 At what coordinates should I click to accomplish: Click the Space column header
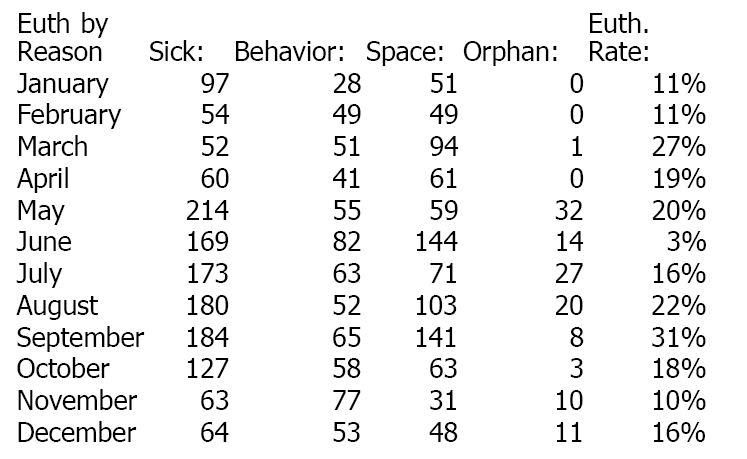point(412,51)
